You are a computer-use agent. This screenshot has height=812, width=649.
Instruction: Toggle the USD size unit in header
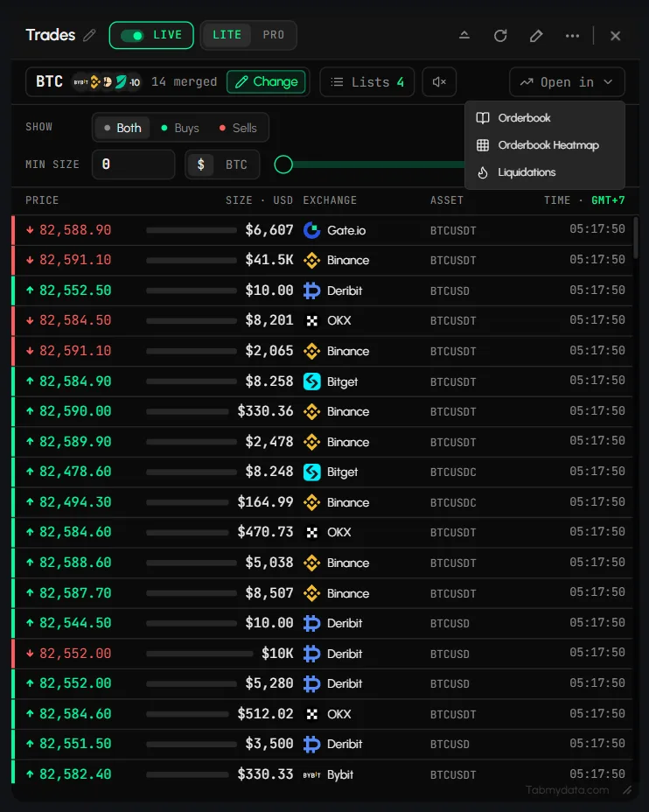coord(283,200)
